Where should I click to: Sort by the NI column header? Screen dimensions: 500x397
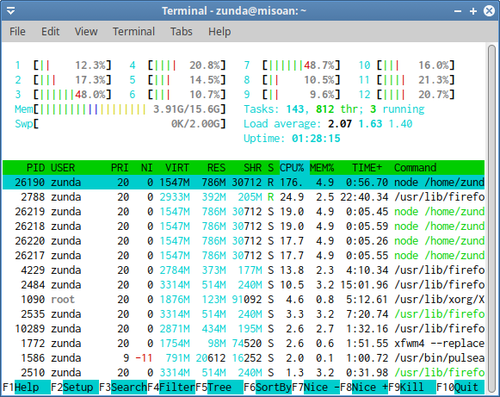(x=147, y=167)
